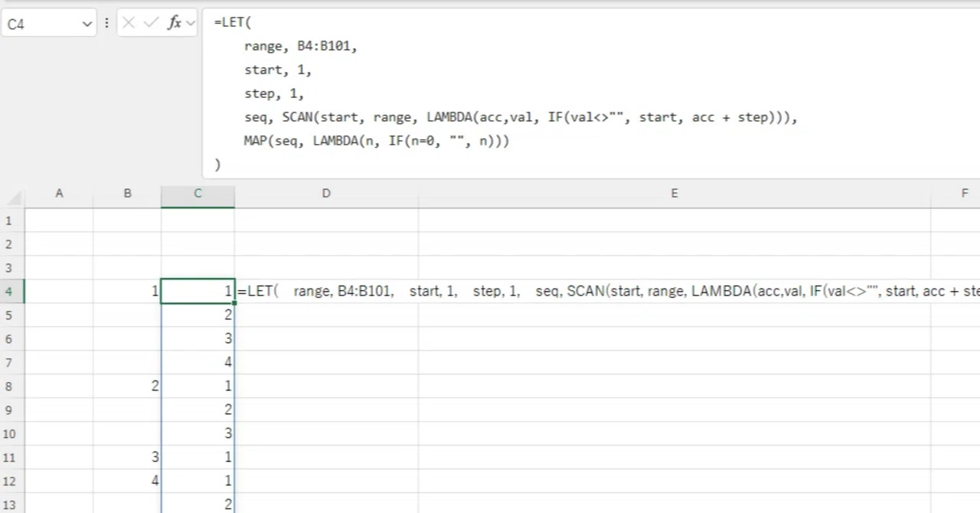Click cell C13 containing 2

[198, 505]
